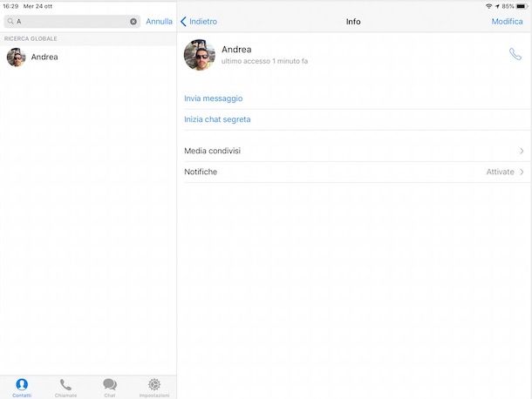The image size is (532, 399).
Task: Tap the 16:29 clock in the status bar
Action: tap(10, 6)
